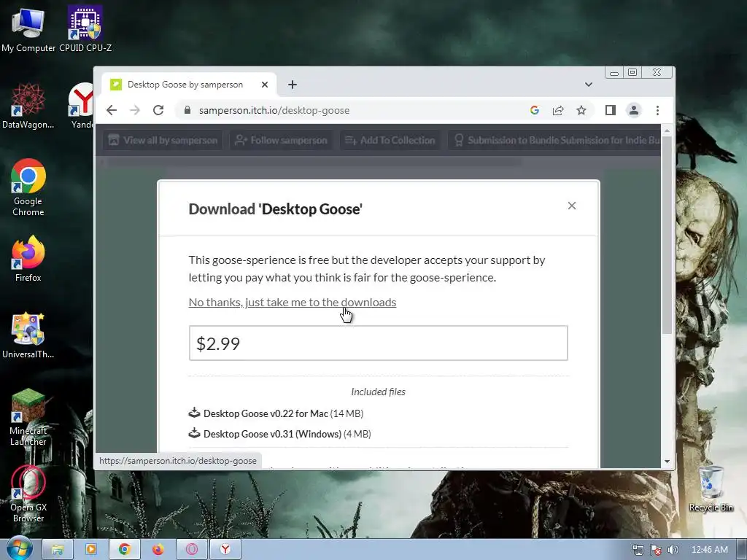Image resolution: width=747 pixels, height=560 pixels.
Task: Bookmark this page with star
Action: [581, 111]
